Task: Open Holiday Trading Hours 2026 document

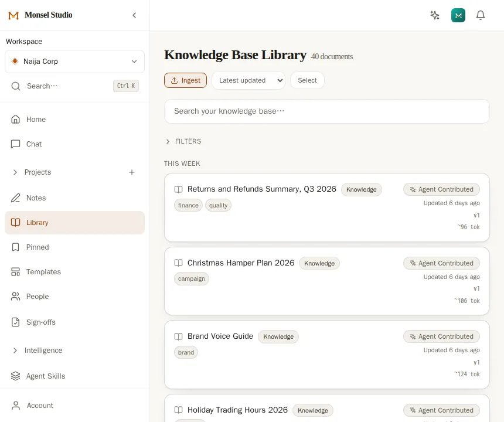Action: pyautogui.click(x=237, y=410)
